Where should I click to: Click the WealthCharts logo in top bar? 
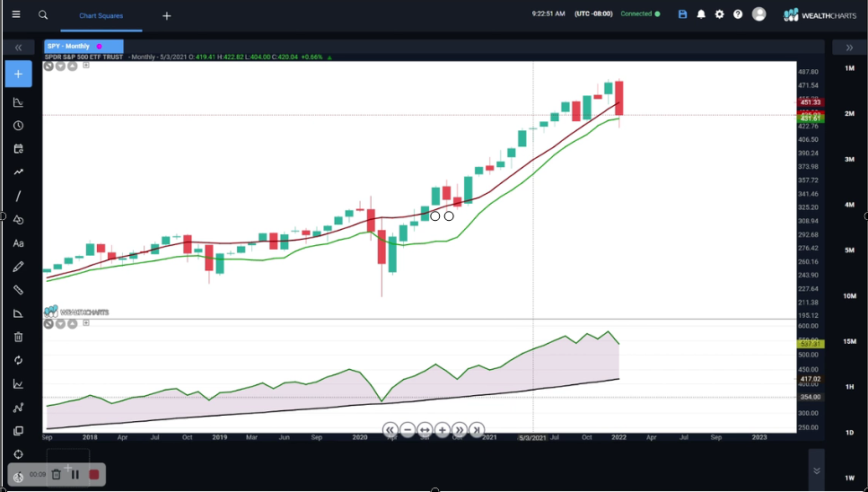pos(820,15)
